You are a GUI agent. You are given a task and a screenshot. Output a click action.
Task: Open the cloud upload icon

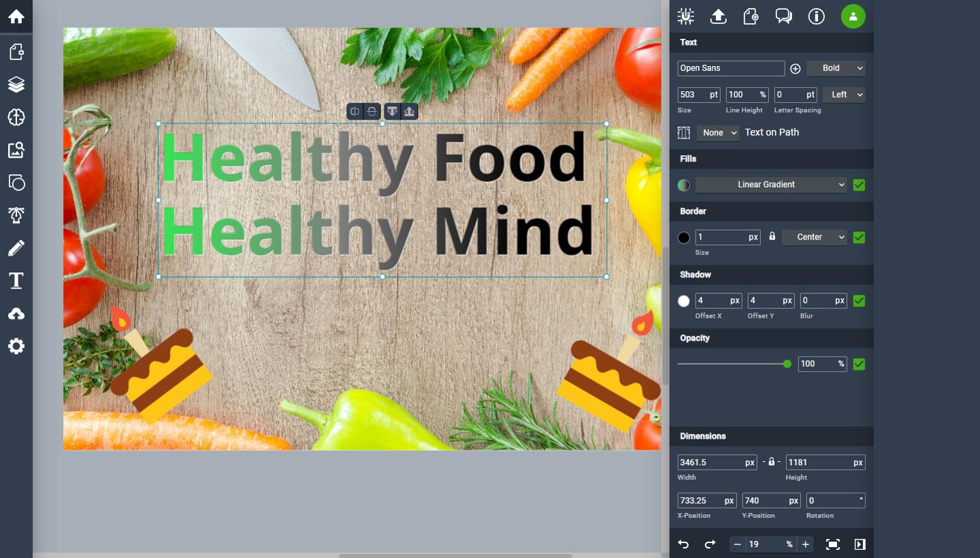(x=16, y=314)
